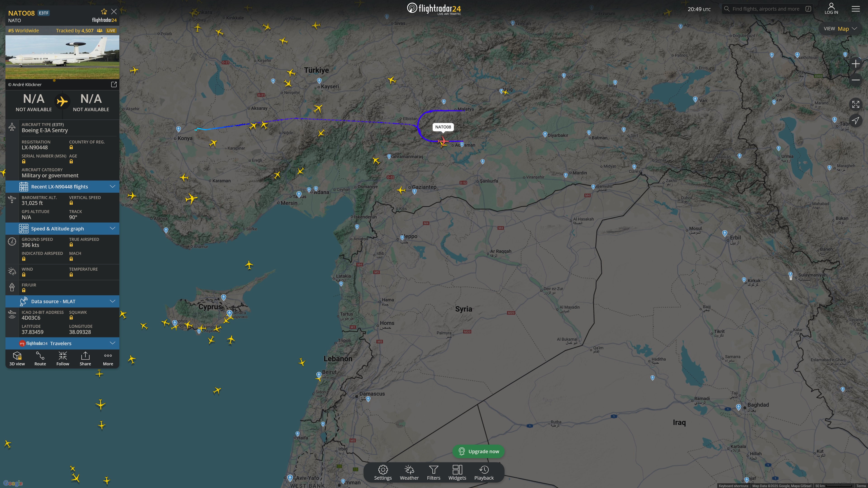
Task: Click the ICAO address 4D03C6
Action: [31, 318]
